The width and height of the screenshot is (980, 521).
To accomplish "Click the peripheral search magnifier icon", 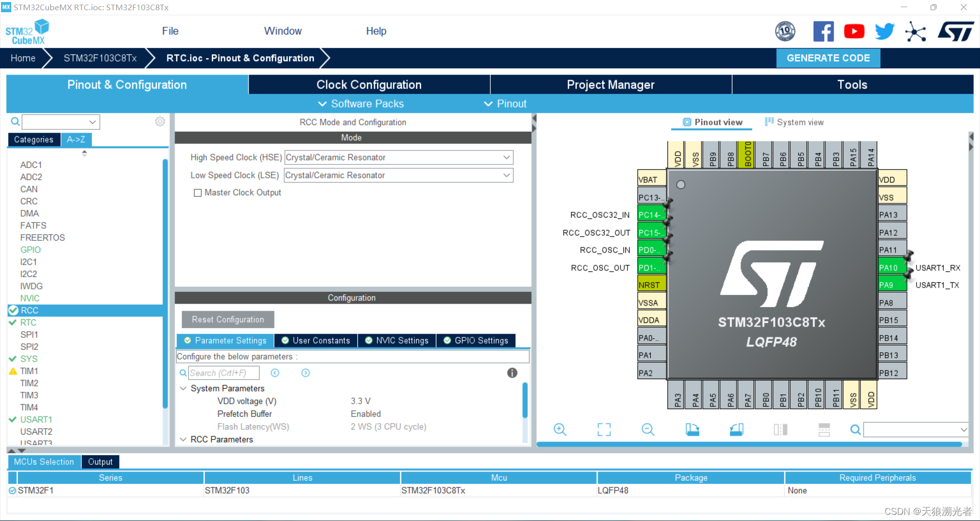I will click(15, 121).
